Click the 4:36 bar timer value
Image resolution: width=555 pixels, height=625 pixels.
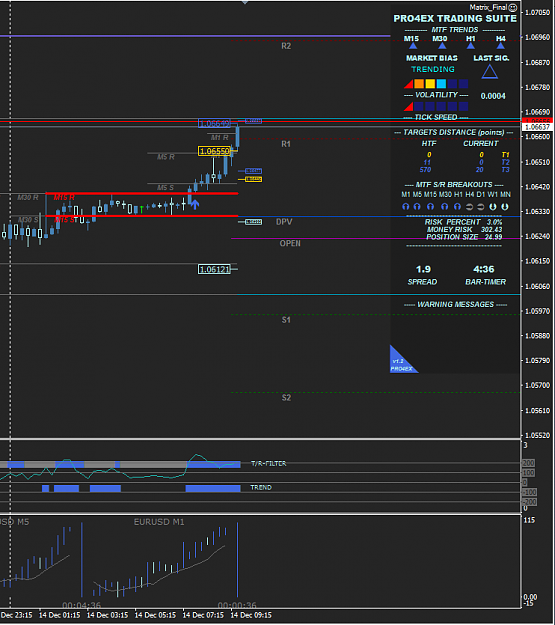[484, 269]
